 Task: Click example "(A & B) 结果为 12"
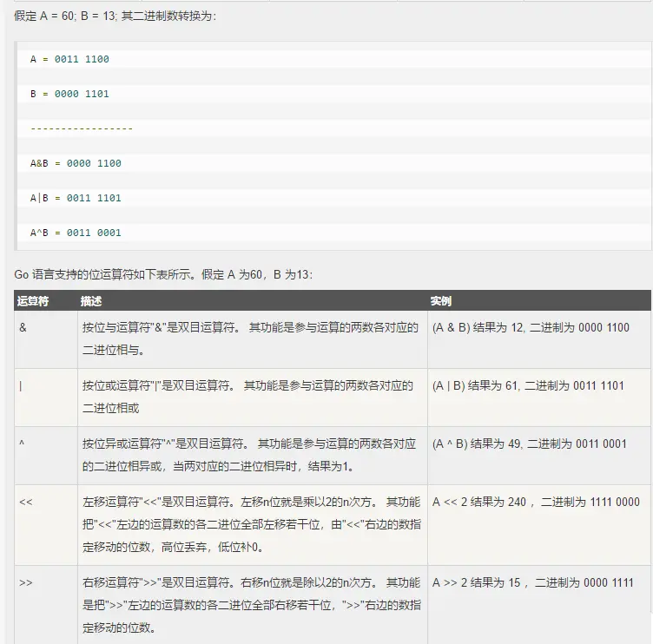[x=531, y=327]
